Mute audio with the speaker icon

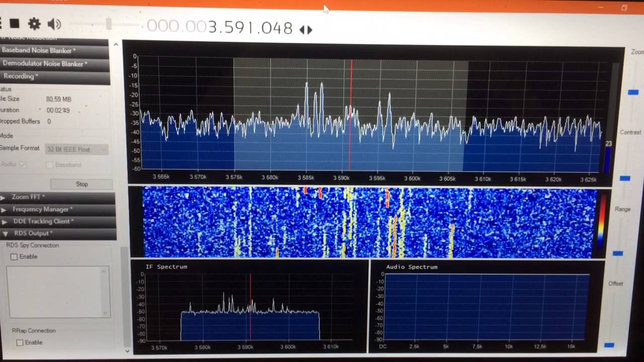coord(54,24)
